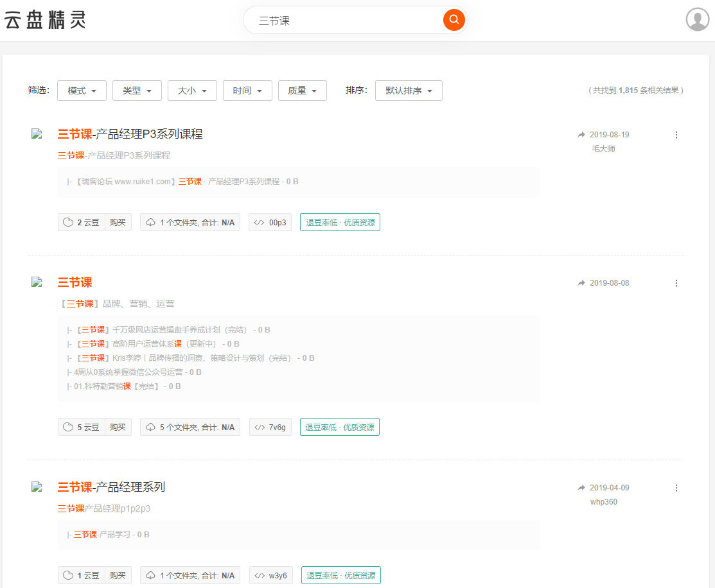Open 三节课-产品经理系列 result title
The image size is (715, 588).
[x=111, y=487]
